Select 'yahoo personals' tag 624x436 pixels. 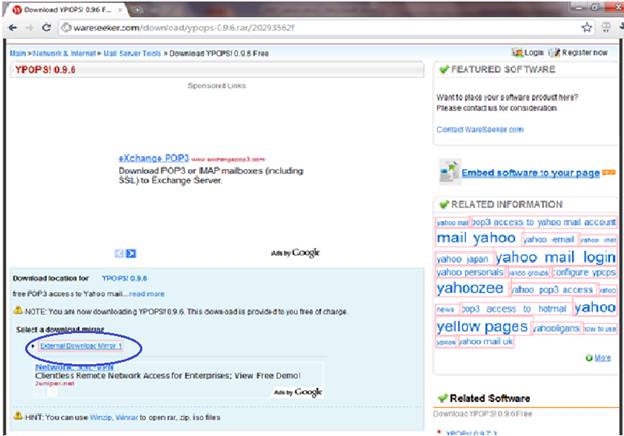click(x=470, y=272)
